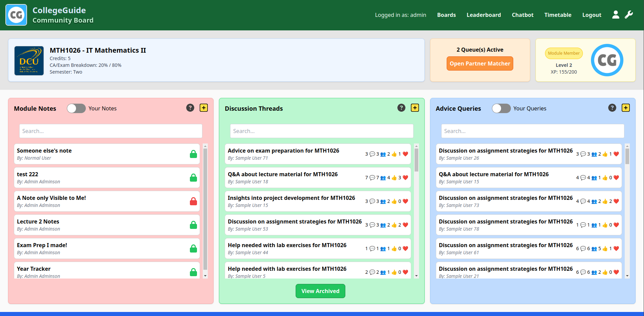Open the Timetable page
644x316 pixels.
tap(558, 15)
